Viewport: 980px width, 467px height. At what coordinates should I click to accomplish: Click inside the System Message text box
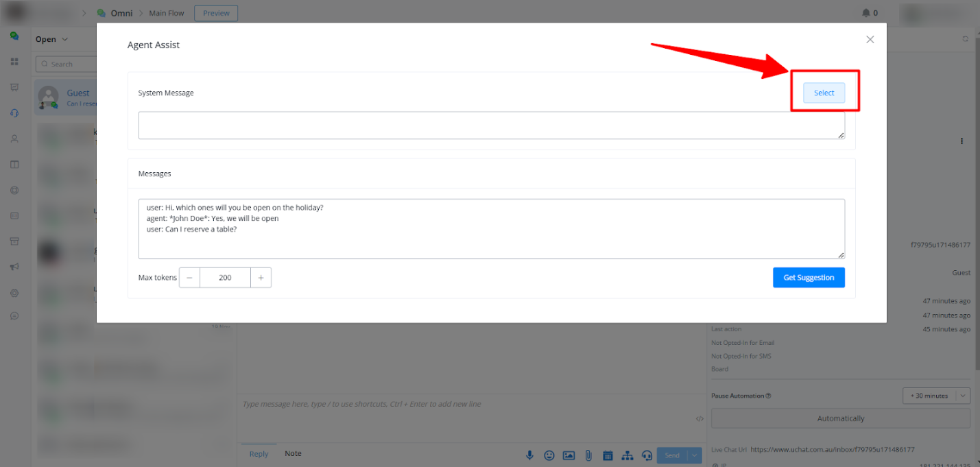pyautogui.click(x=491, y=125)
